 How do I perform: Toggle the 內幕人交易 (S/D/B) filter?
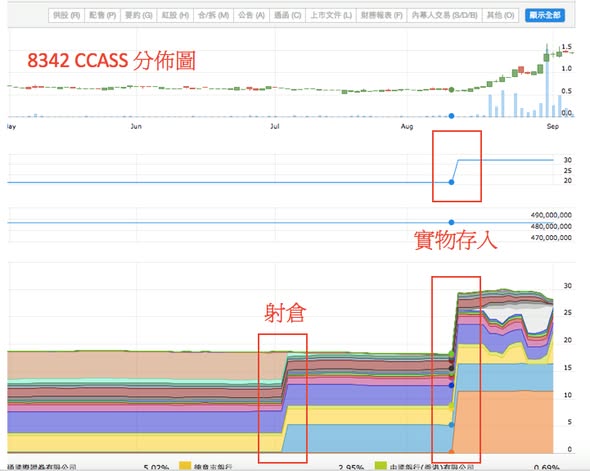[444, 15]
